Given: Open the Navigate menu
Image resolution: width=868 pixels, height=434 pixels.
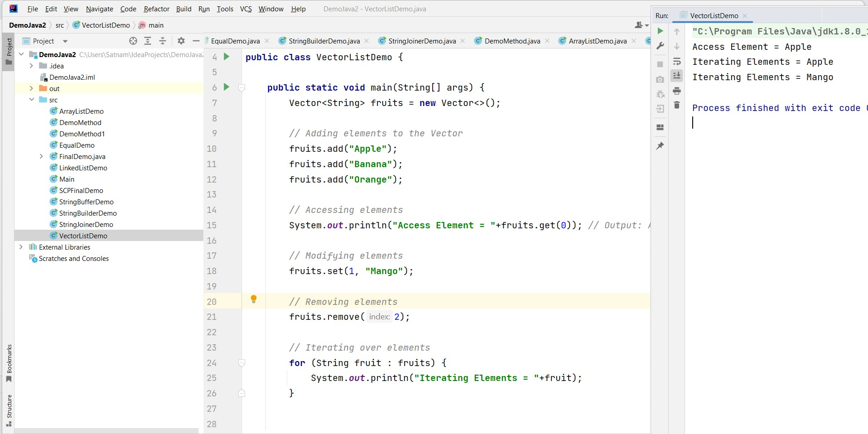Looking at the screenshot, I should pyautogui.click(x=100, y=9).
